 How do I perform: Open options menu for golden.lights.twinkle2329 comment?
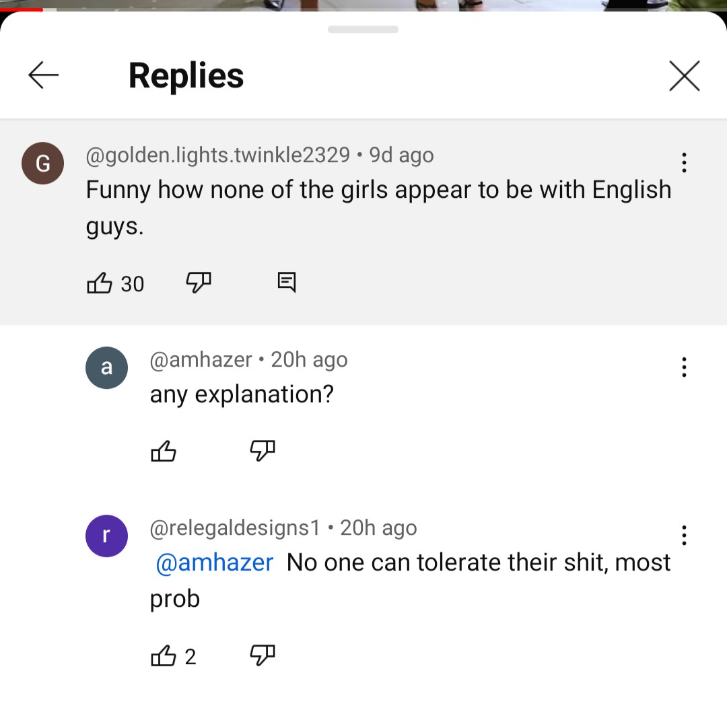coord(684,163)
